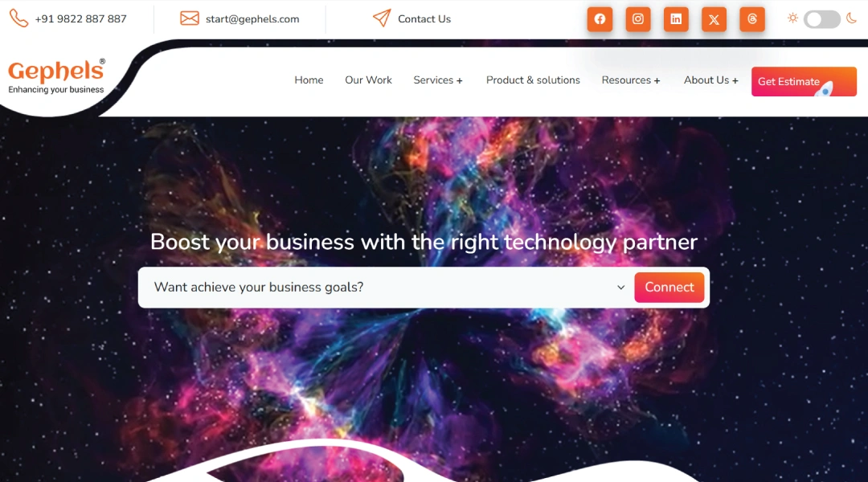Click the Facebook icon
Image resolution: width=868 pixels, height=482 pixels.
pos(600,19)
